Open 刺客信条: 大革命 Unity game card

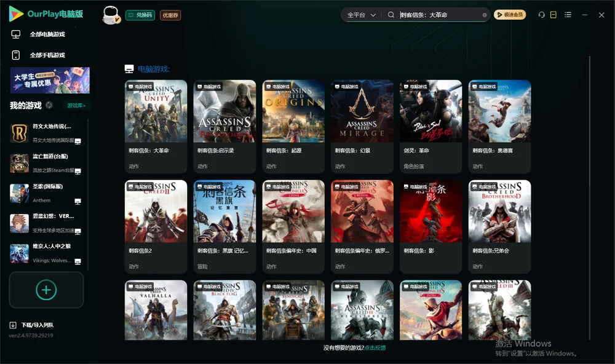(x=156, y=126)
